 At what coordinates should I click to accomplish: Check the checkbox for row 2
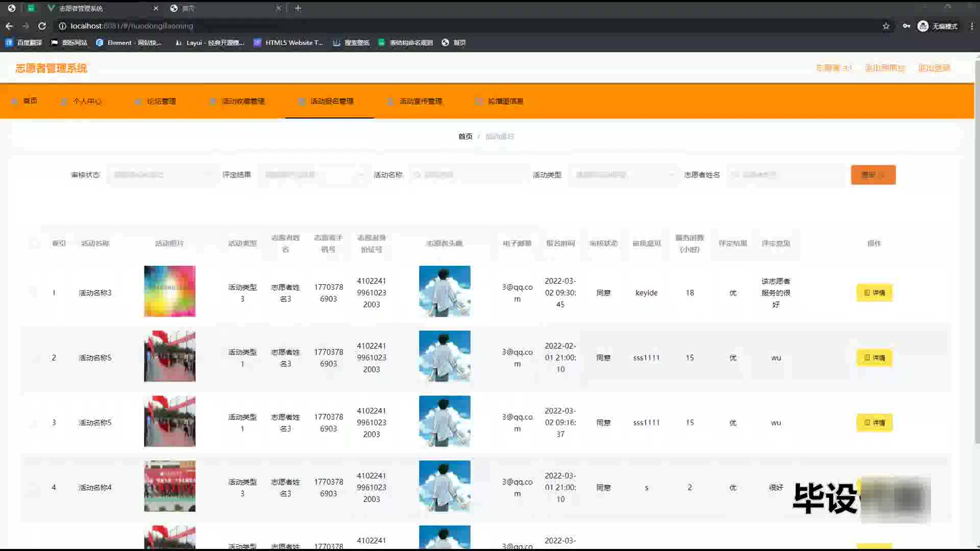[x=34, y=358]
